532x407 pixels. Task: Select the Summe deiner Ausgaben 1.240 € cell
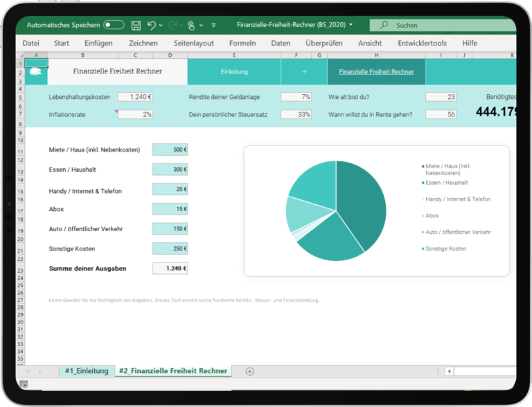pyautogui.click(x=170, y=269)
